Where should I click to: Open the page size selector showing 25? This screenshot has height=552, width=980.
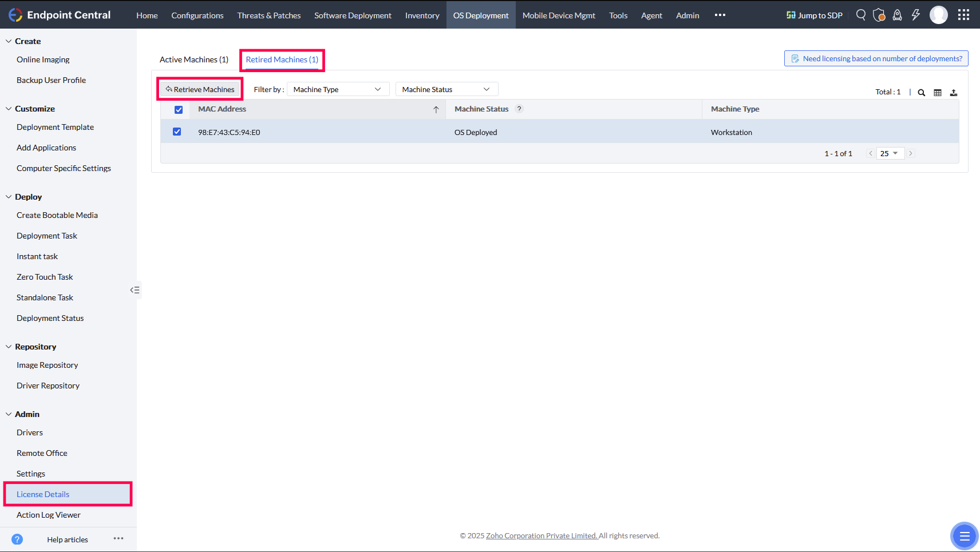[890, 153]
